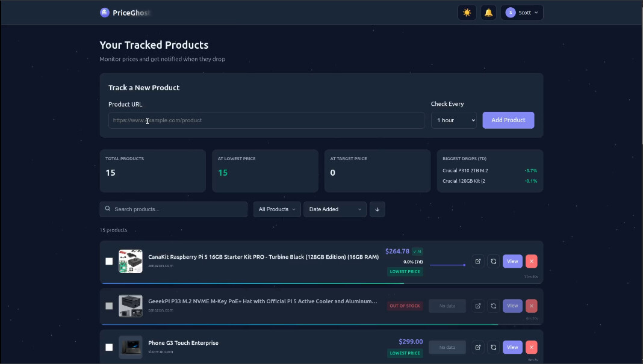The image size is (643, 364).
Task: View details for Phone G3 Touch Enterprise
Action: [512, 347]
